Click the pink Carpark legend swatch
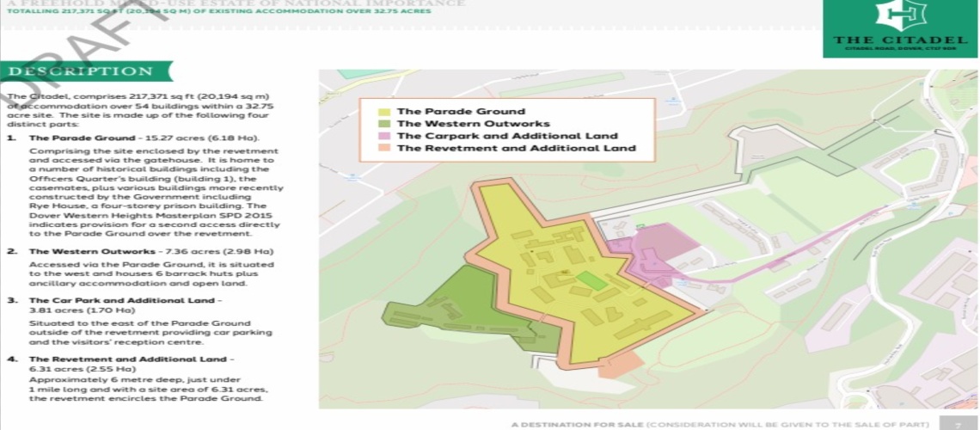Viewport: 980px width, 430px height. point(384,136)
